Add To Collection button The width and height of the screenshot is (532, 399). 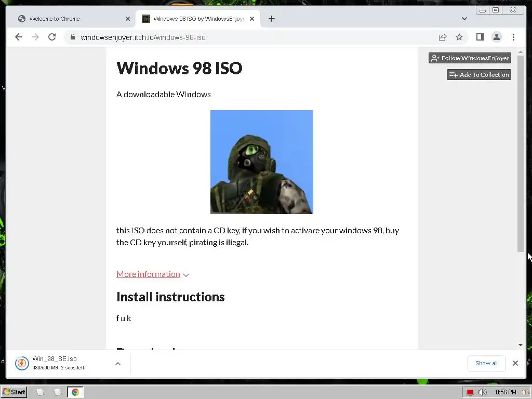[x=478, y=75]
